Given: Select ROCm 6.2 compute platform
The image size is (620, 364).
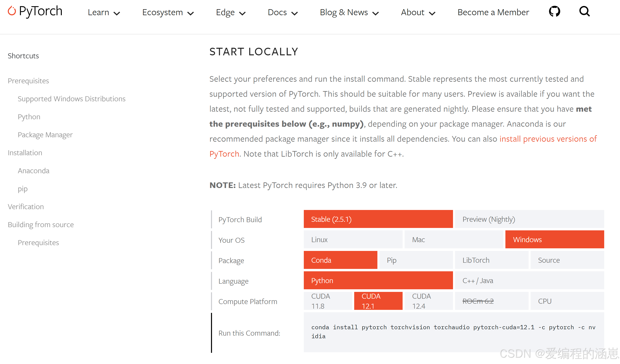Looking at the screenshot, I should [492, 301].
